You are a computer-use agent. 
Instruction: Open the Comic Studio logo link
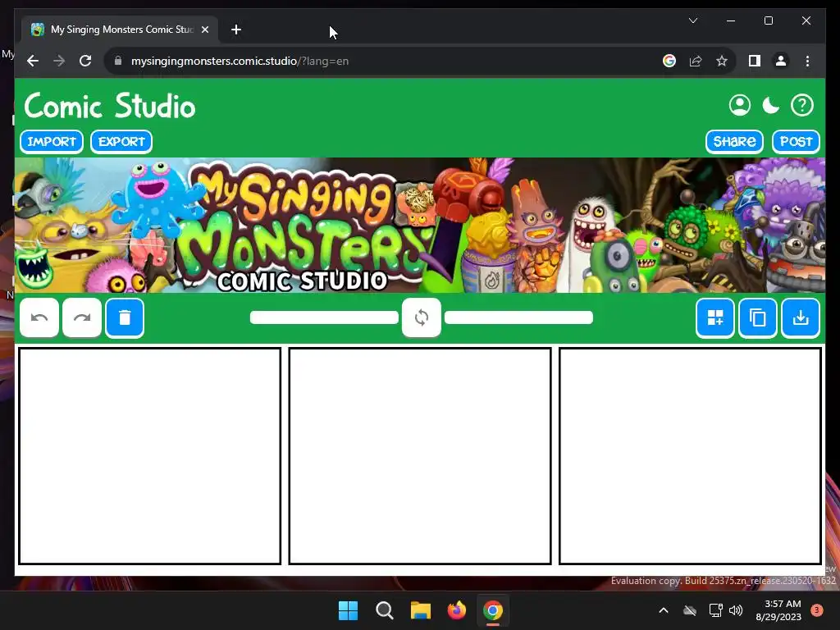click(x=110, y=106)
